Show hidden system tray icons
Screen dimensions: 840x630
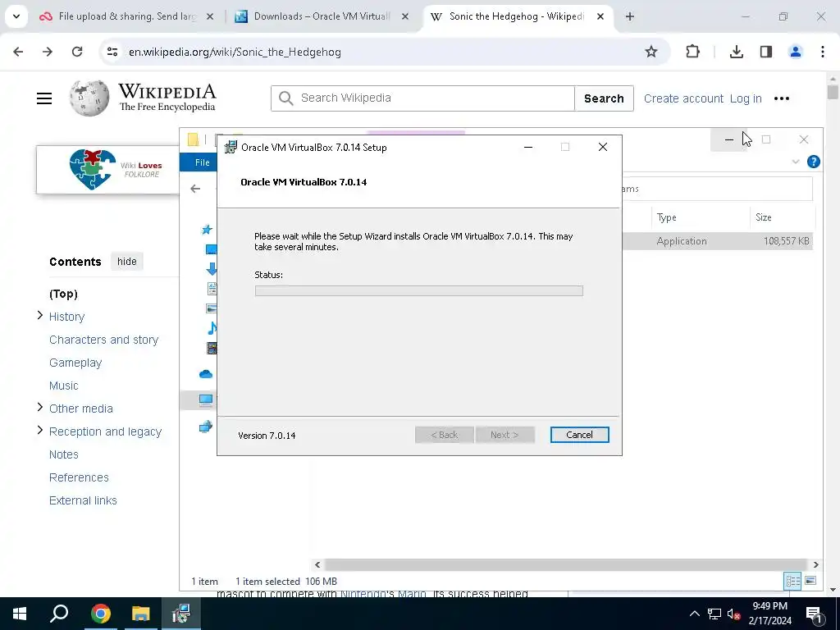tap(694, 614)
